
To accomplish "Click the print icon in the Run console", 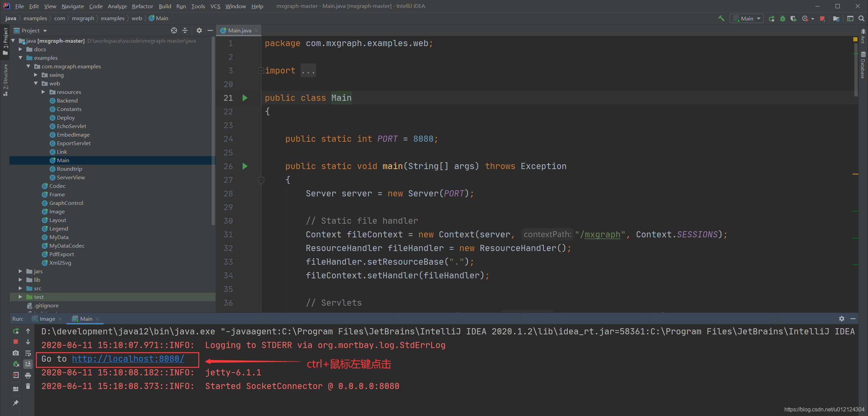I will coord(28,375).
